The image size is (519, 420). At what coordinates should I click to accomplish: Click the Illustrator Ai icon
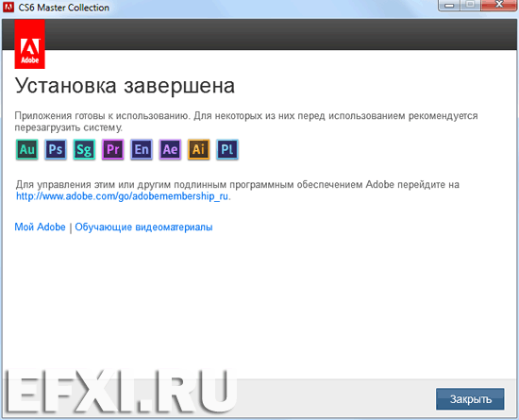[x=198, y=150]
